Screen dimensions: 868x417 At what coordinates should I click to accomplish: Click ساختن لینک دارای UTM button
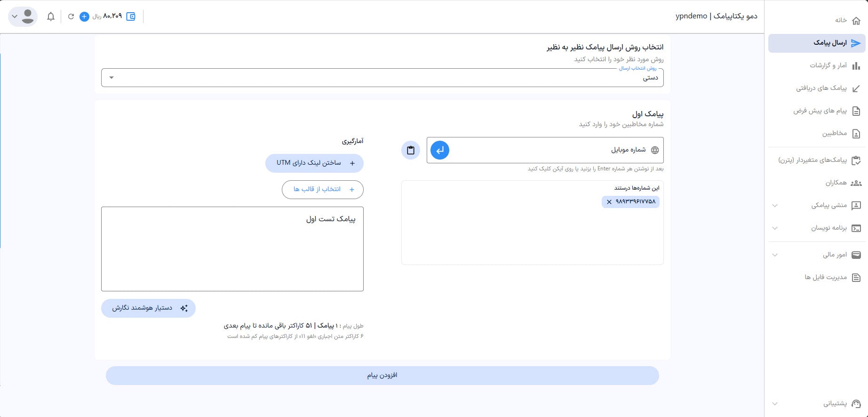[x=314, y=163]
